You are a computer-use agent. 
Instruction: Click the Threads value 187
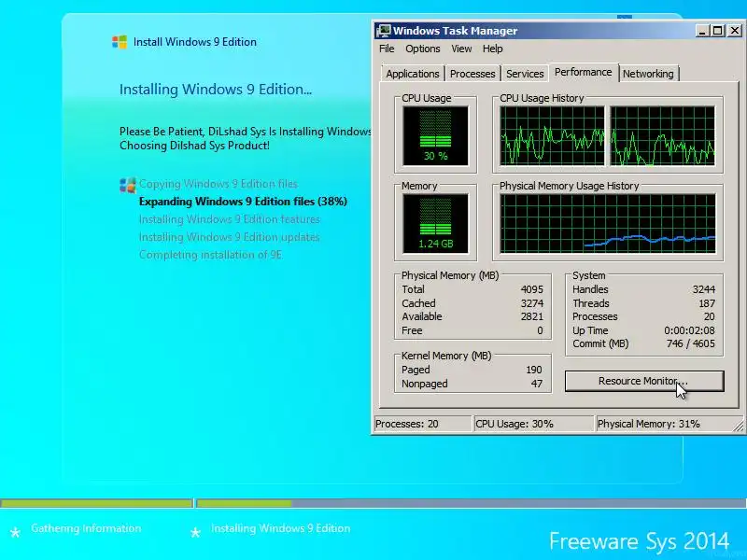point(707,303)
